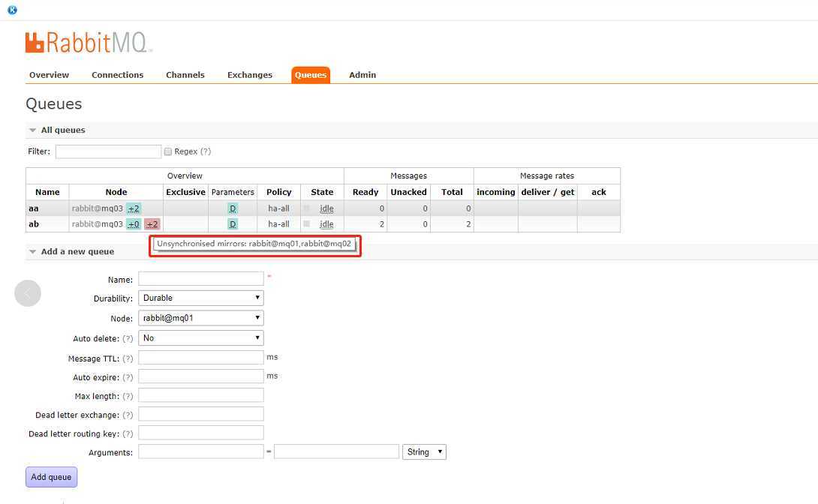Viewport: 818px width, 504px height.
Task: Open queue ab details
Action: tap(33, 224)
